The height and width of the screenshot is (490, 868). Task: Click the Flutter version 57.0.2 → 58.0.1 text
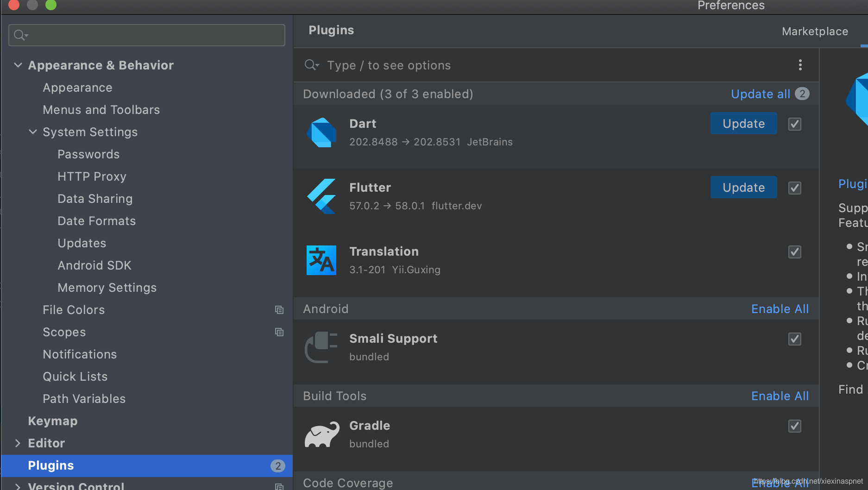click(x=387, y=206)
